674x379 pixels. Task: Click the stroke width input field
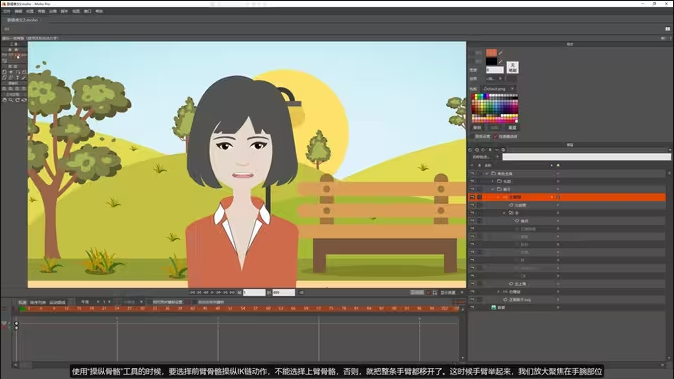(x=495, y=70)
